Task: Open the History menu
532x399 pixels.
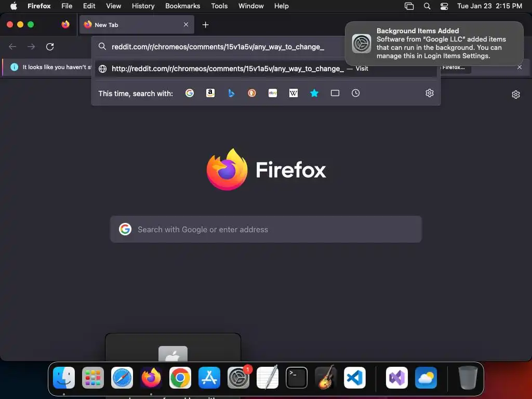Action: point(143,6)
